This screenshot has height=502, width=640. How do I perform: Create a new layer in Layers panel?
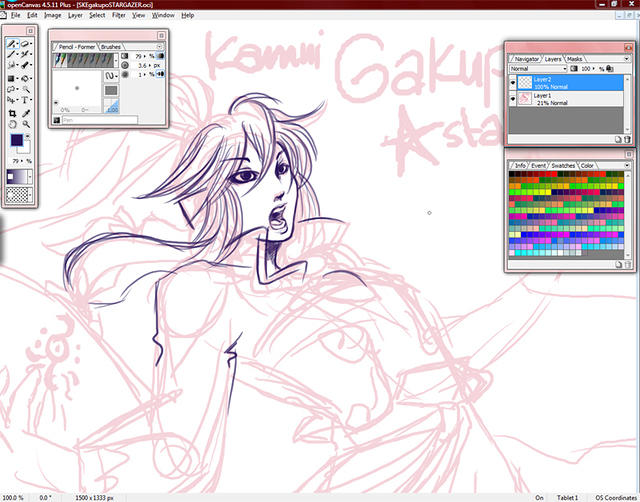[x=618, y=140]
